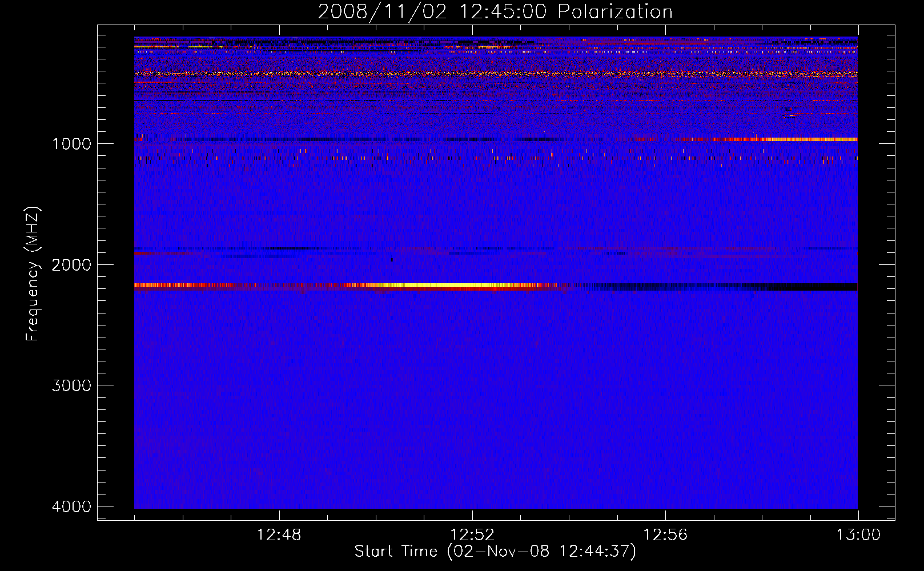This screenshot has width=924, height=571.
Task: Click the 12:56 time tick label
Action: (665, 535)
